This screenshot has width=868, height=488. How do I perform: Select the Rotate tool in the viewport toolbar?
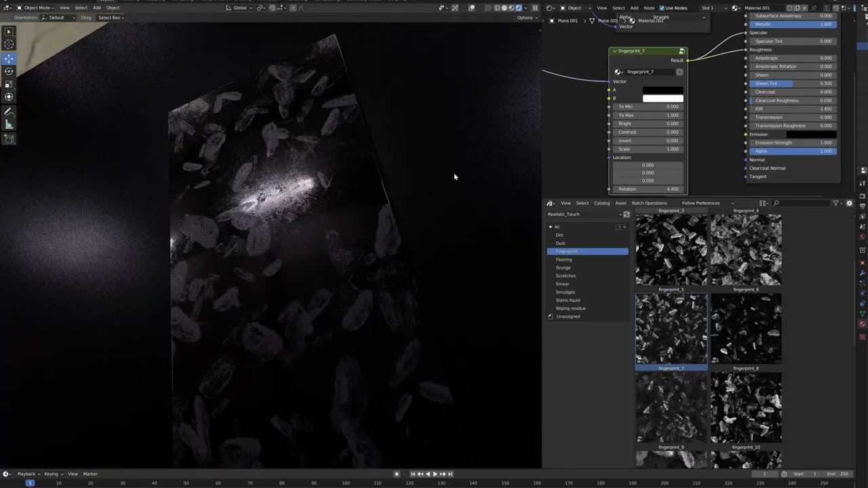9,71
